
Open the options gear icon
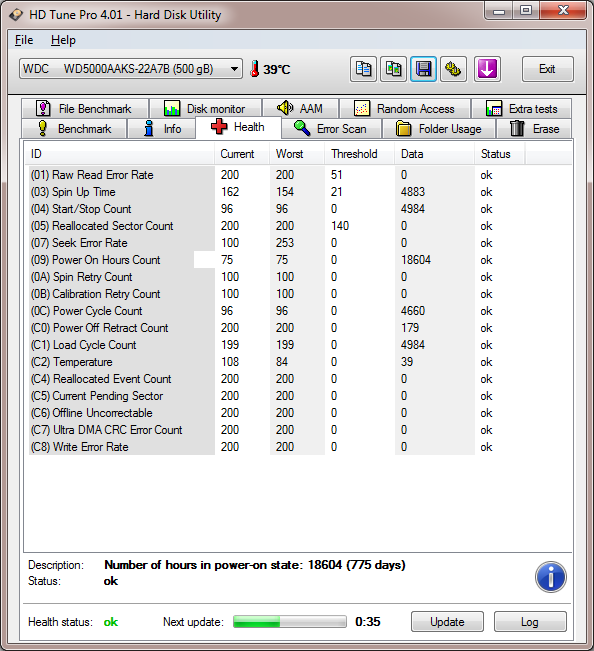tap(453, 69)
